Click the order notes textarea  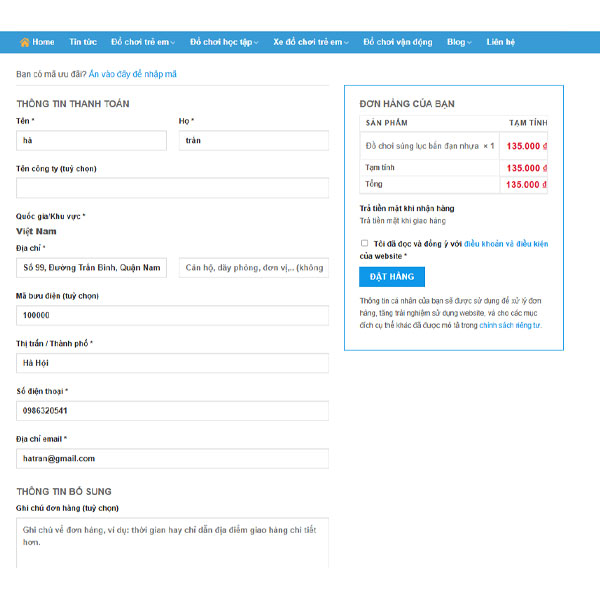pyautogui.click(x=172, y=543)
